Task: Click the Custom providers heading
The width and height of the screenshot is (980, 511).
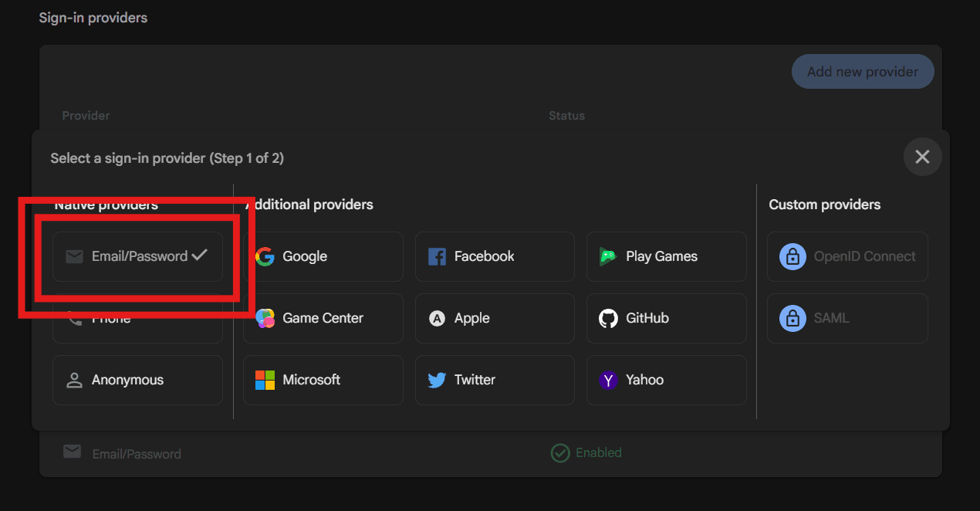Action: (825, 205)
